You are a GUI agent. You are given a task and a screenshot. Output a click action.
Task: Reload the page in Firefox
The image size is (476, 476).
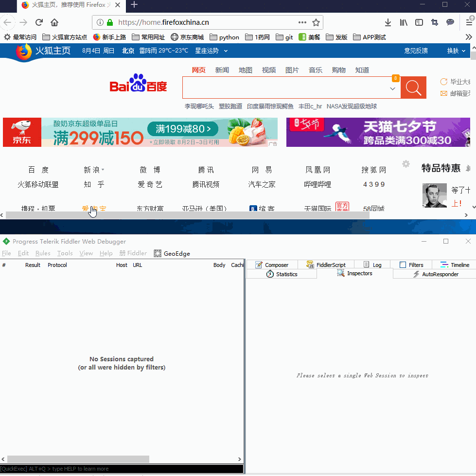pyautogui.click(x=39, y=22)
